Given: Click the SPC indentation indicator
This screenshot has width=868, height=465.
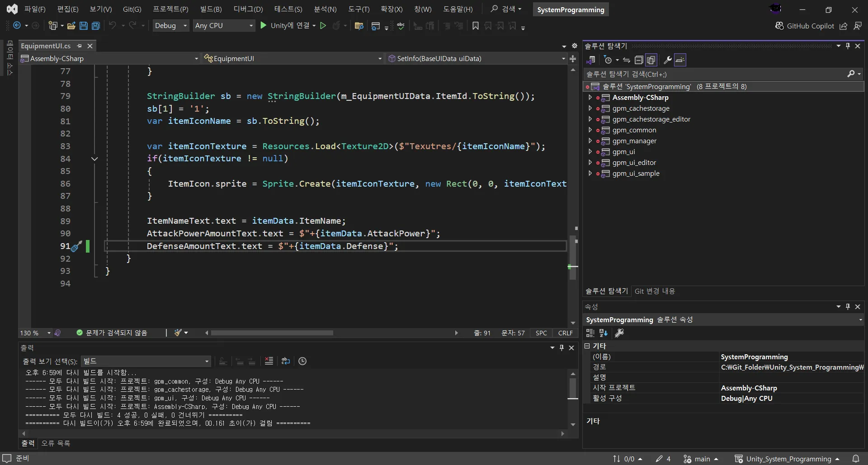Looking at the screenshot, I should click(541, 333).
